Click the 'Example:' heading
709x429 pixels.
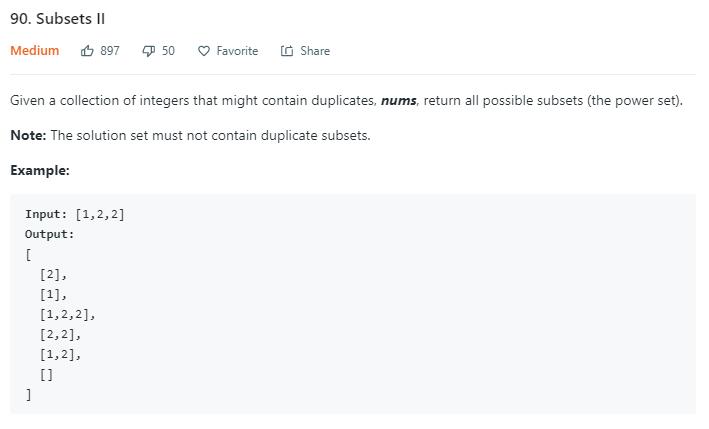click(x=40, y=170)
